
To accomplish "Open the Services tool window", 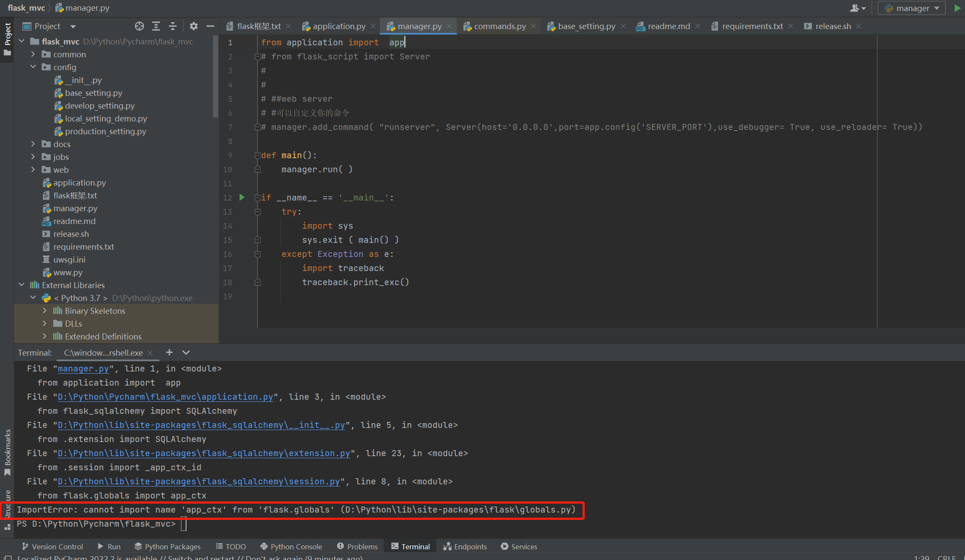I will 518,546.
